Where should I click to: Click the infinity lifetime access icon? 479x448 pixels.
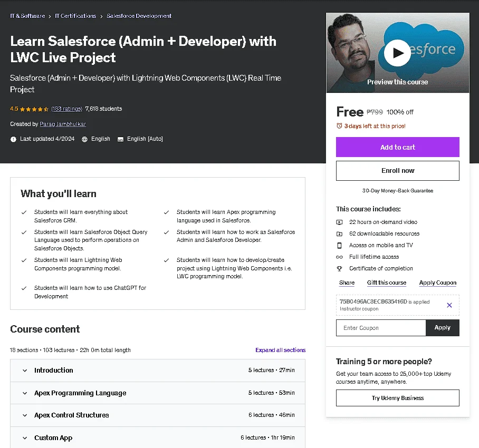point(339,257)
